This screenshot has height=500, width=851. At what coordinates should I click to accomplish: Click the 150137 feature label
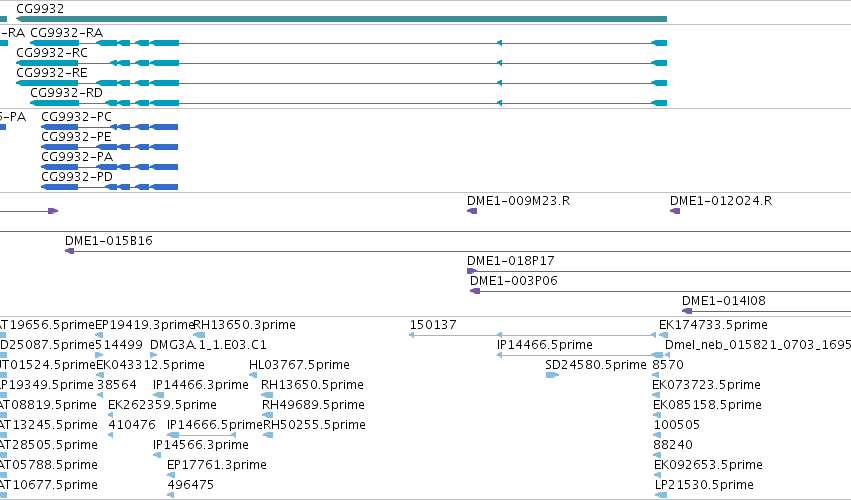[x=433, y=325]
